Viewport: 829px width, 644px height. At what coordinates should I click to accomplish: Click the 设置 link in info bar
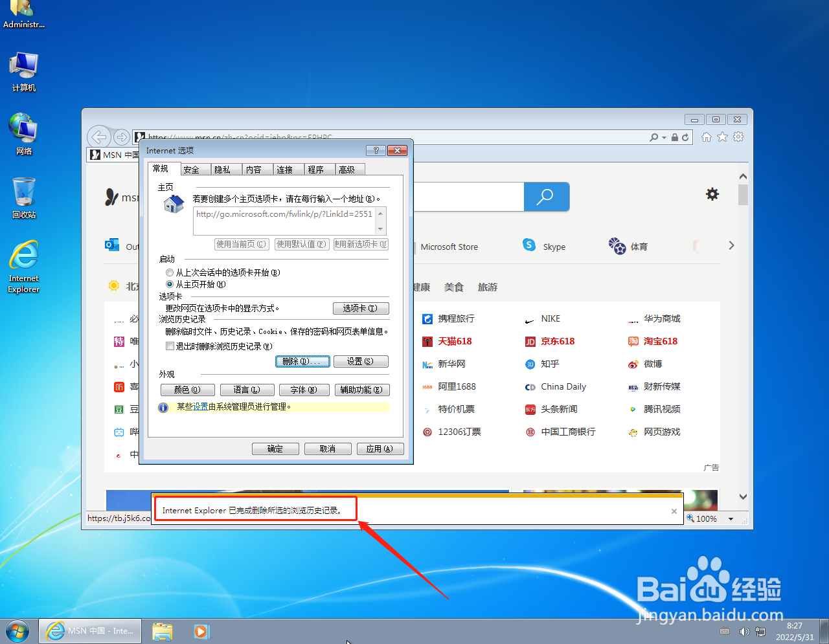[200, 407]
